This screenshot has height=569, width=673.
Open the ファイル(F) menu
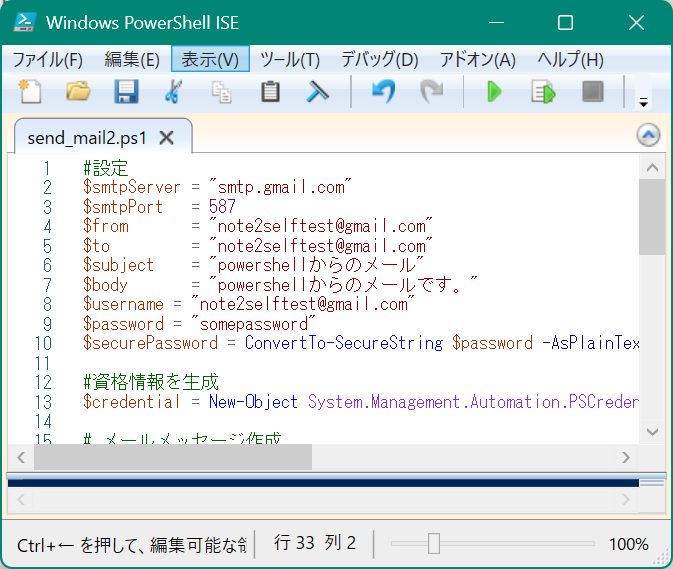click(47, 59)
